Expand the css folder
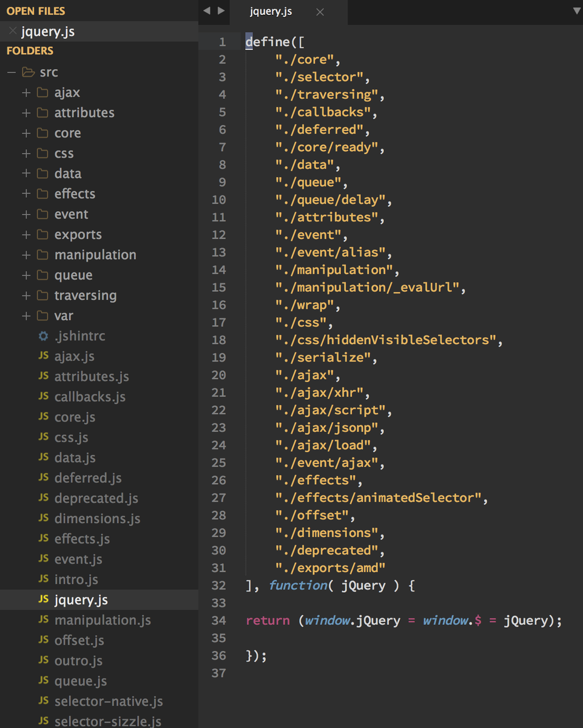 click(x=26, y=153)
